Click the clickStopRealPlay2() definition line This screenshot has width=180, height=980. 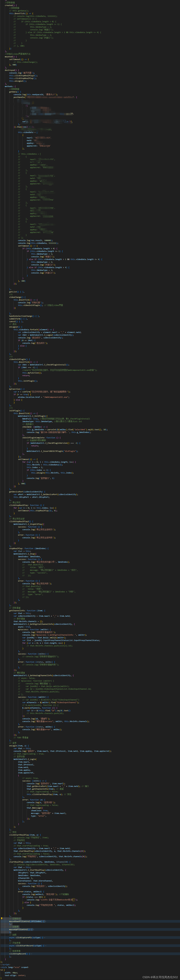(21, 522)
